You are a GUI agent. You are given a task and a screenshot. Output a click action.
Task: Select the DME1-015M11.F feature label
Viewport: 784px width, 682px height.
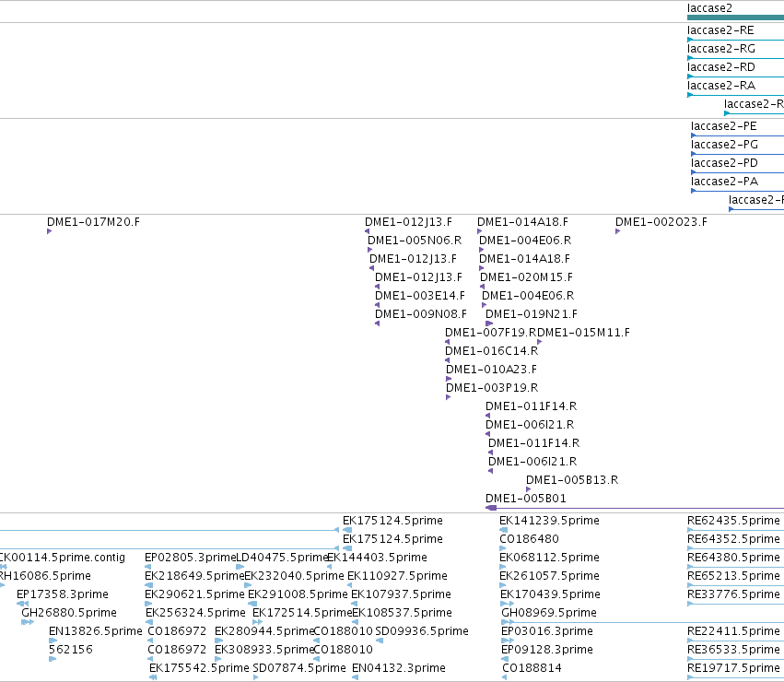(583, 333)
